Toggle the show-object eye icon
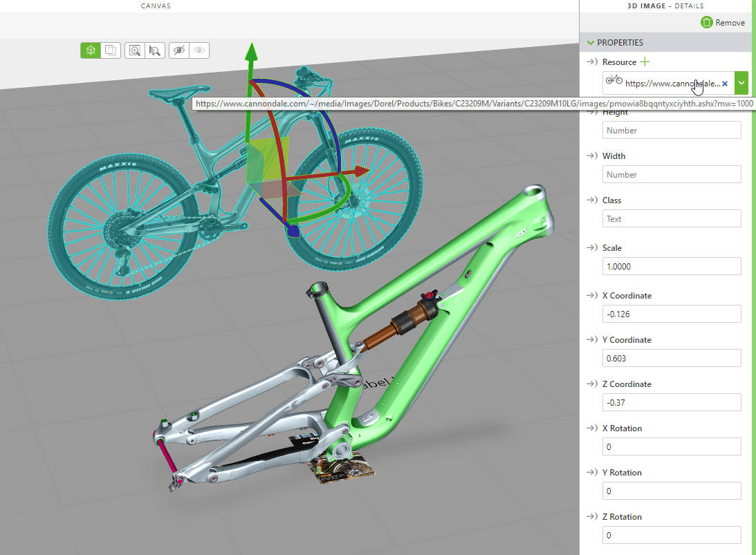This screenshot has height=555, width=756. point(199,50)
